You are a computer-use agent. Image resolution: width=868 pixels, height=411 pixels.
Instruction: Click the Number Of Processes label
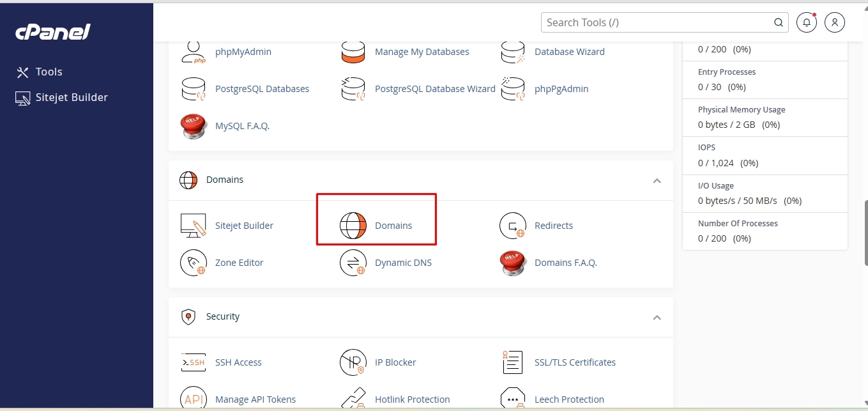[738, 224]
